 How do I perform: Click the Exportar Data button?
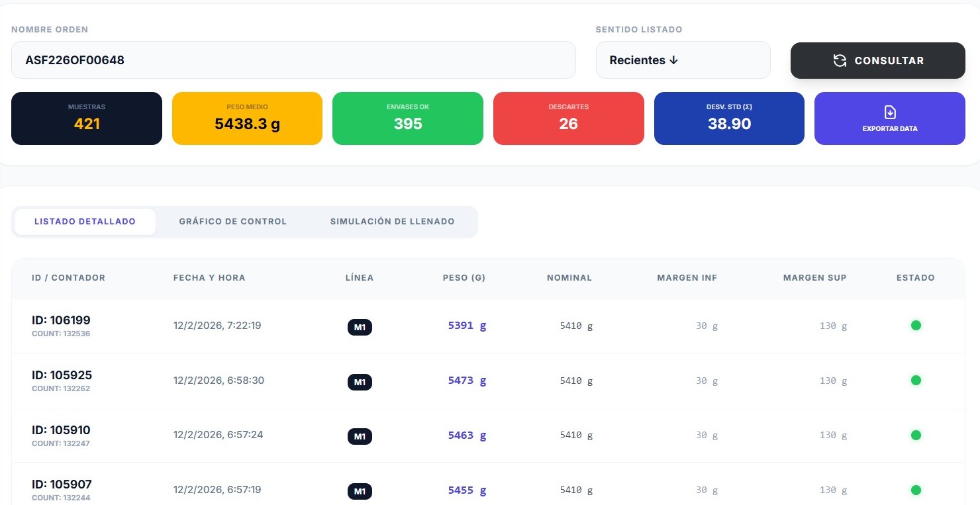(x=889, y=118)
